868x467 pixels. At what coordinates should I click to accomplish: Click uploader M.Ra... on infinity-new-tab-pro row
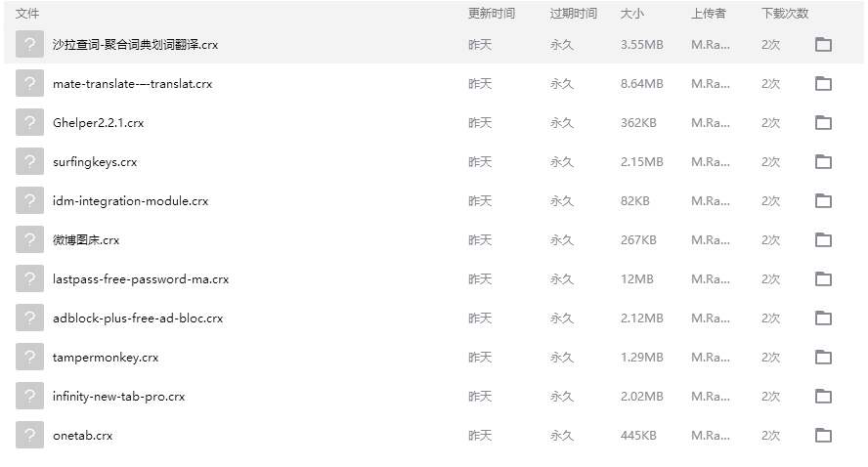click(711, 397)
